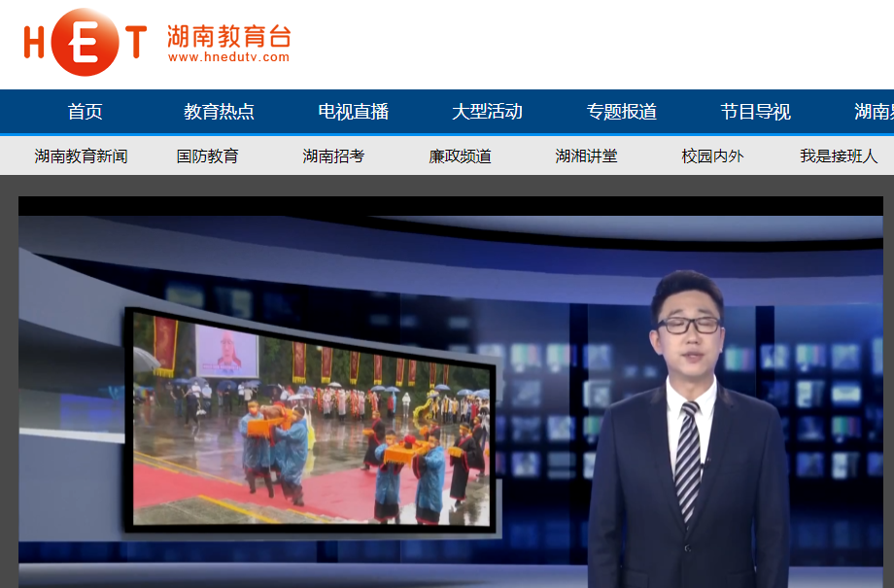The image size is (894, 588).
Task: Open the 湖南招考 tab
Action: [333, 156]
